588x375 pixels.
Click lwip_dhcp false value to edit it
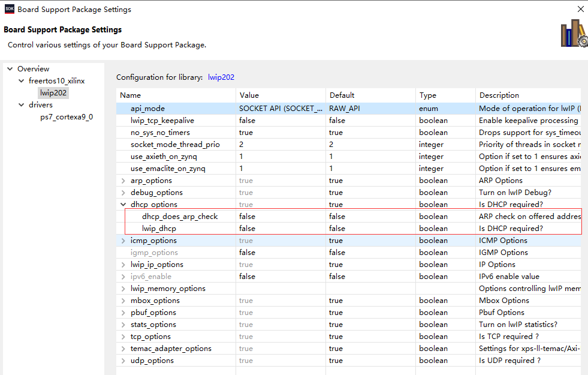click(276, 228)
